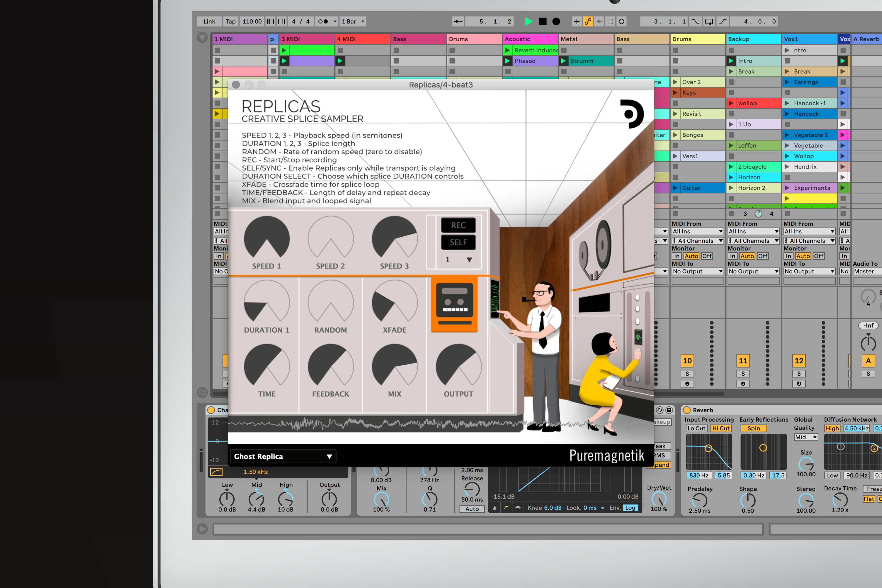Click the Back to Arrangement arrow icon
This screenshot has height=588, width=882.
599,21
